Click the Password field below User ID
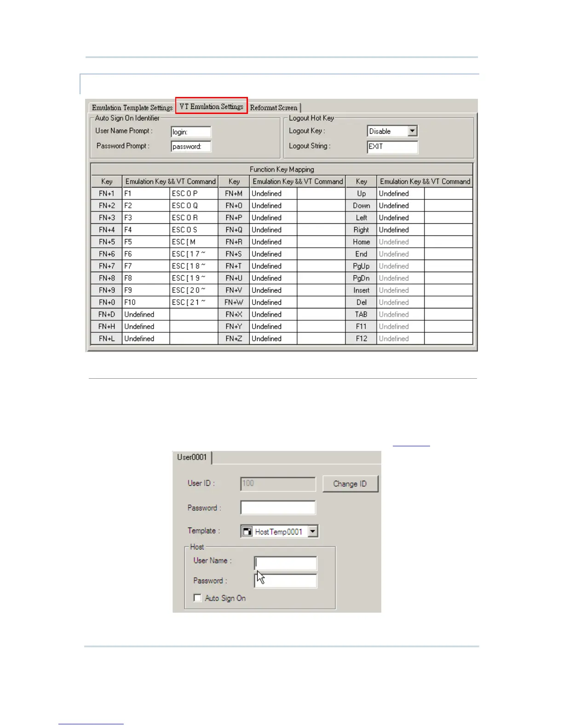The height and width of the screenshot is (728, 563). [x=278, y=508]
